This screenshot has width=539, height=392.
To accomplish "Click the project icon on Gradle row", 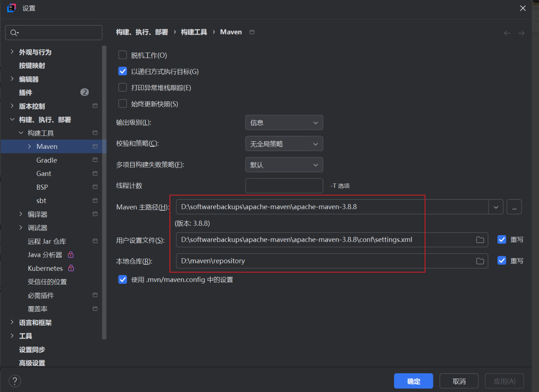I will click(95, 160).
